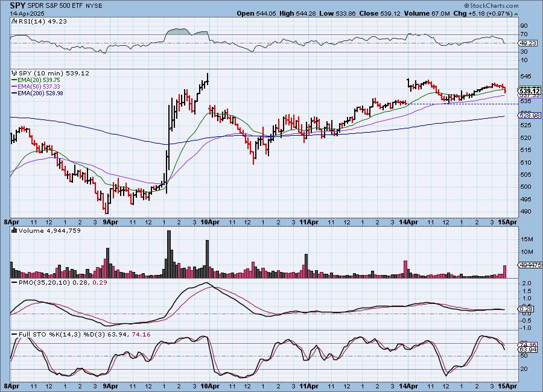Screen dimensions: 543x392
Task: Click the 510 price axis label
Action: pyautogui.click(x=526, y=162)
